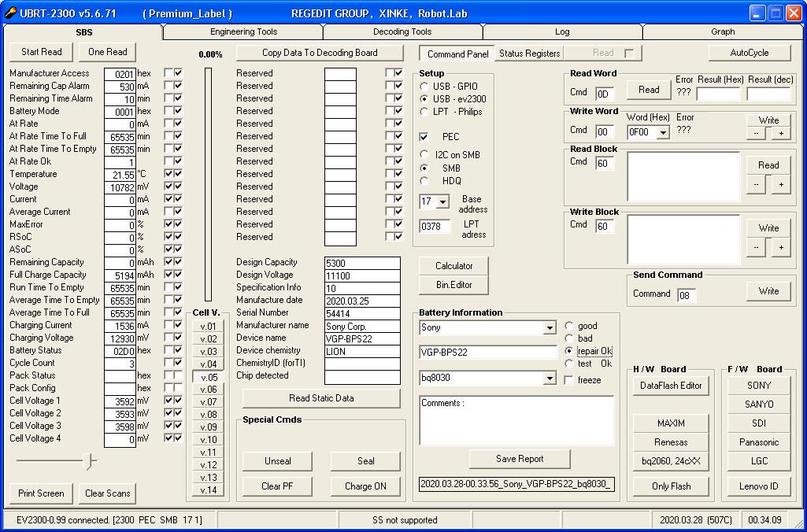
Task: Click the Renesas hardware board button
Action: coord(671,442)
